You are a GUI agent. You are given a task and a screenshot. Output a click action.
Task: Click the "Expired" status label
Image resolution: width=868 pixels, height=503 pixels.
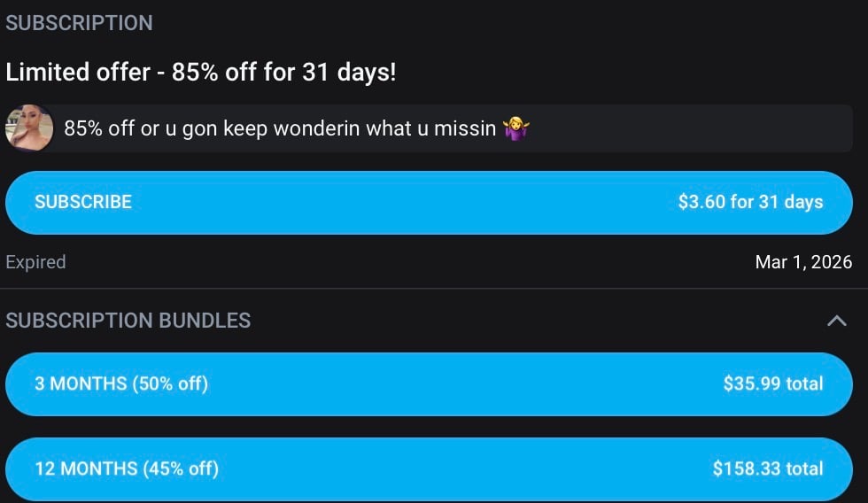point(35,262)
